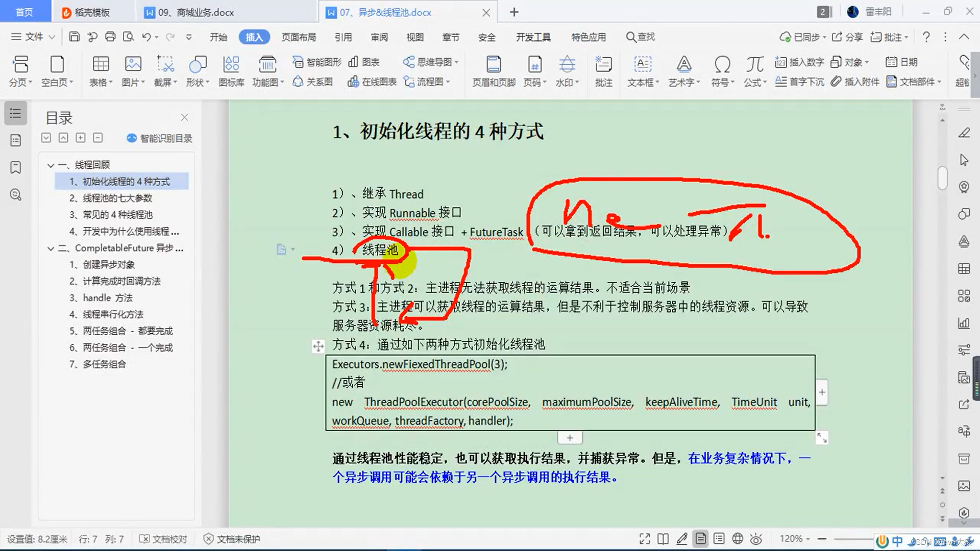Collapse the CompletableFuture outline section
This screenshot has height=551, width=980.
[51, 248]
